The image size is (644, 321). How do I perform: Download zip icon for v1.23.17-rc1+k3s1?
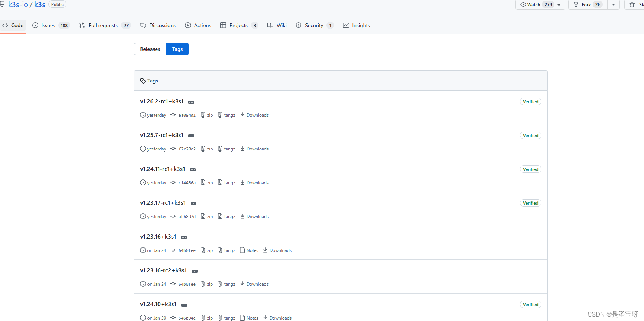(x=203, y=216)
